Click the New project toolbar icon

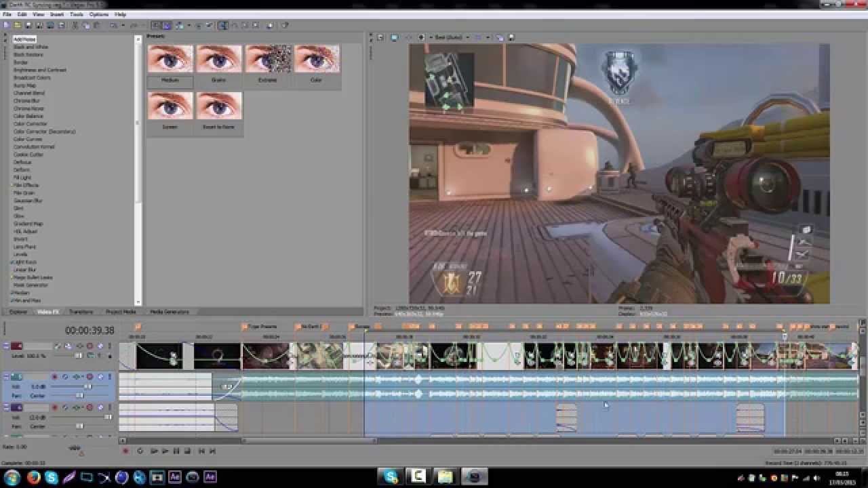[5, 25]
